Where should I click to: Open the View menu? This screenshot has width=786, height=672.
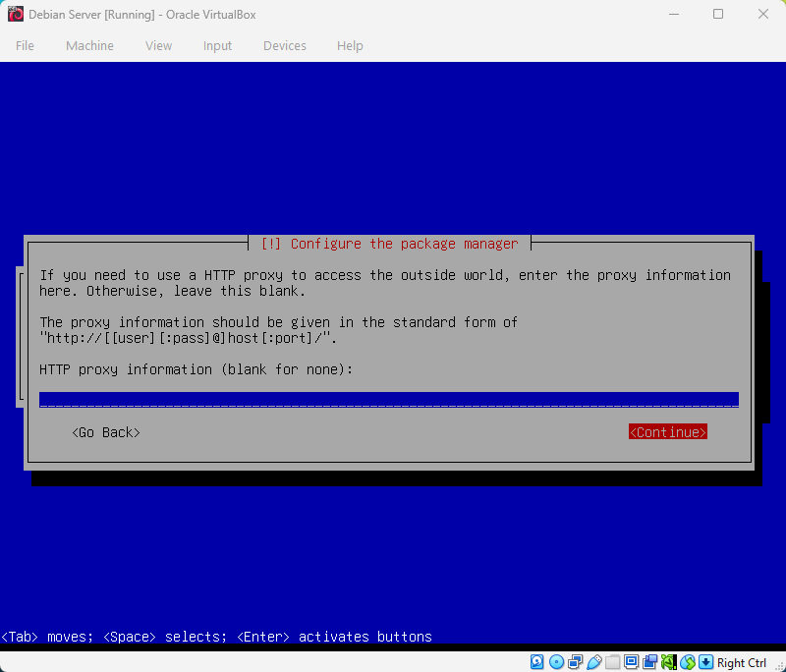click(x=158, y=45)
